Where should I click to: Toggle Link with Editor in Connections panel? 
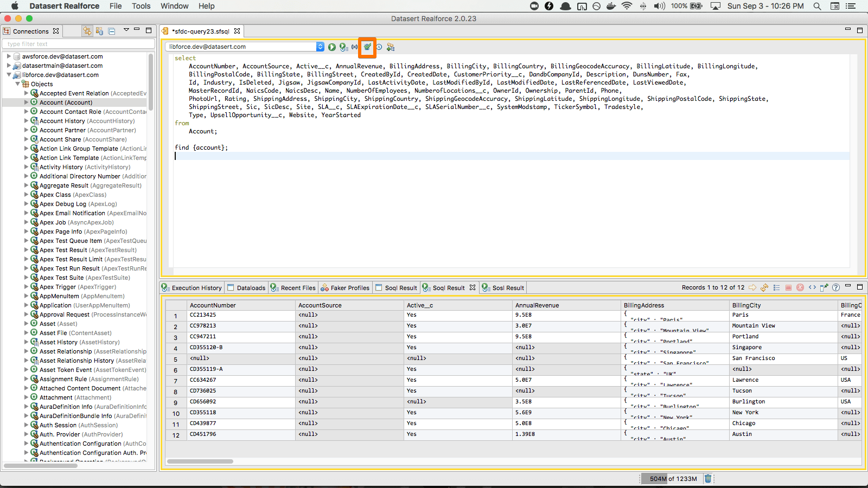click(87, 31)
